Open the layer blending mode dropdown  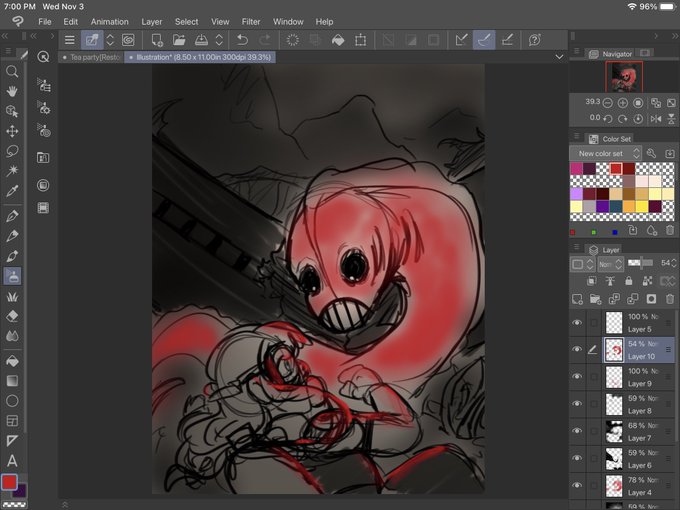(x=611, y=264)
